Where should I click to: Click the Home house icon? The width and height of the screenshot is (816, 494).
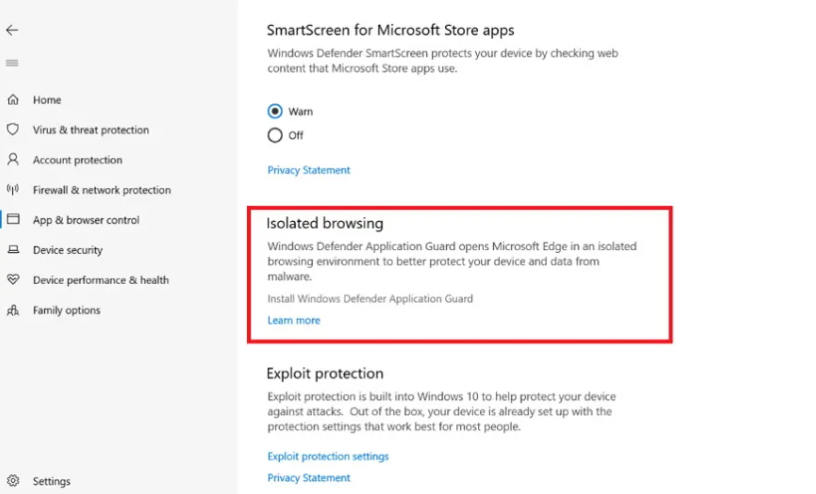[x=13, y=100]
